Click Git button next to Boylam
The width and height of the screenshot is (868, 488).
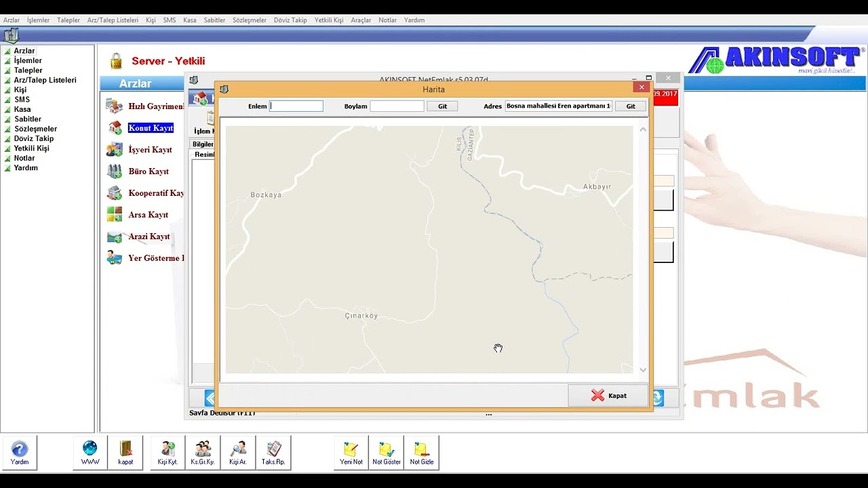(442, 106)
